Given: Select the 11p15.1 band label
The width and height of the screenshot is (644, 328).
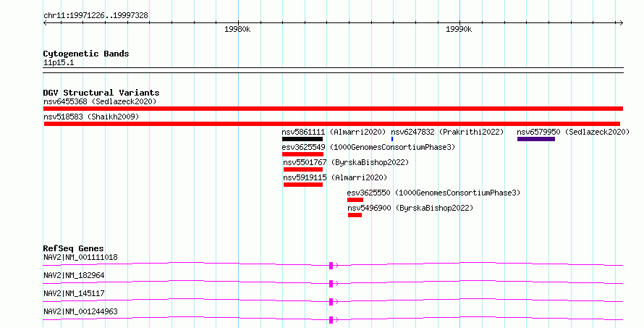Looking at the screenshot, I should (x=59, y=63).
